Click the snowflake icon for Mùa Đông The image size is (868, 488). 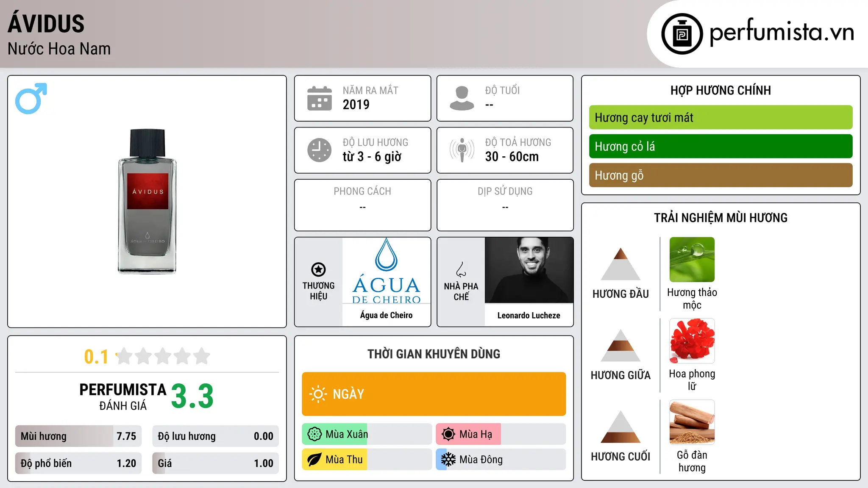pos(448,460)
